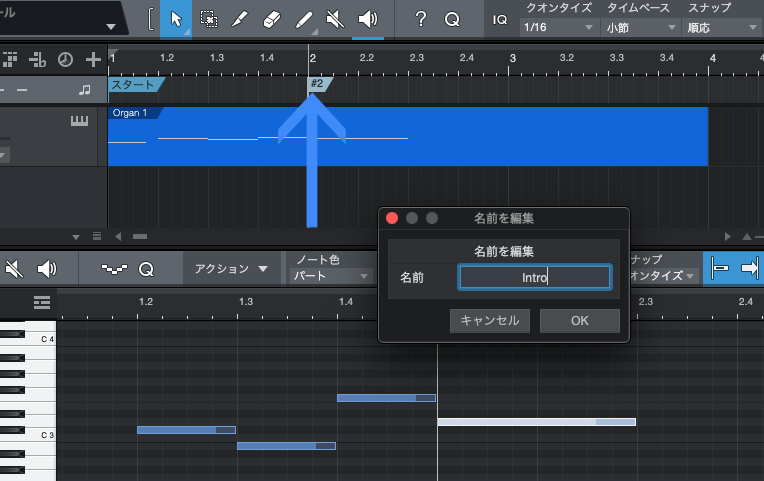Screen dimensions: 764x481
Task: Toggle the editor snap button
Action: (x=717, y=269)
